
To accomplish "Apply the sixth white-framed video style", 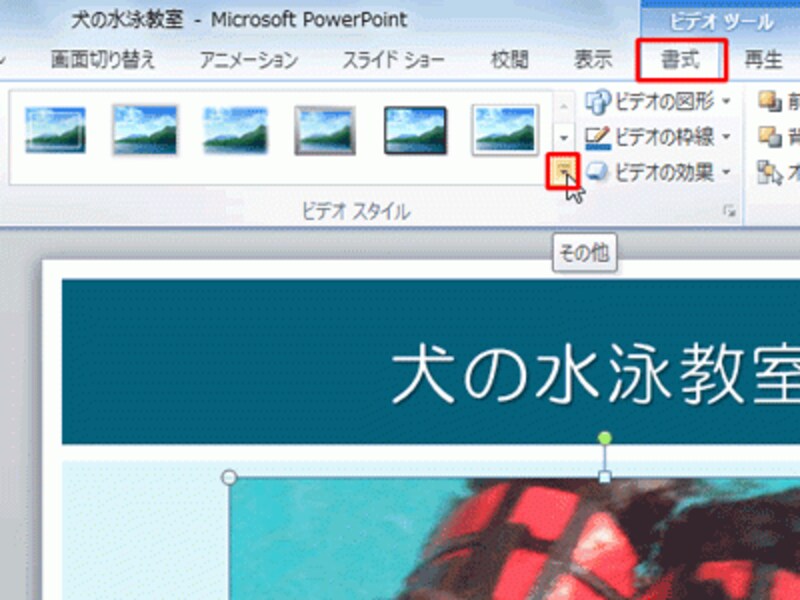I will (x=505, y=130).
